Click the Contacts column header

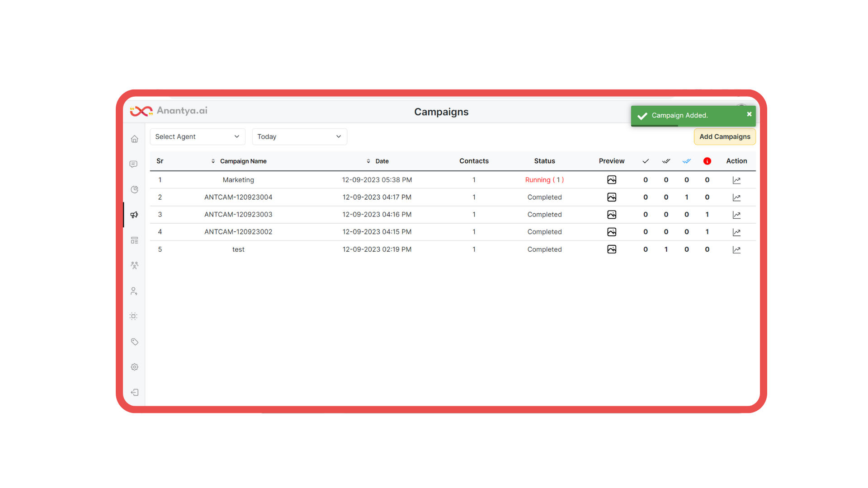(x=474, y=161)
